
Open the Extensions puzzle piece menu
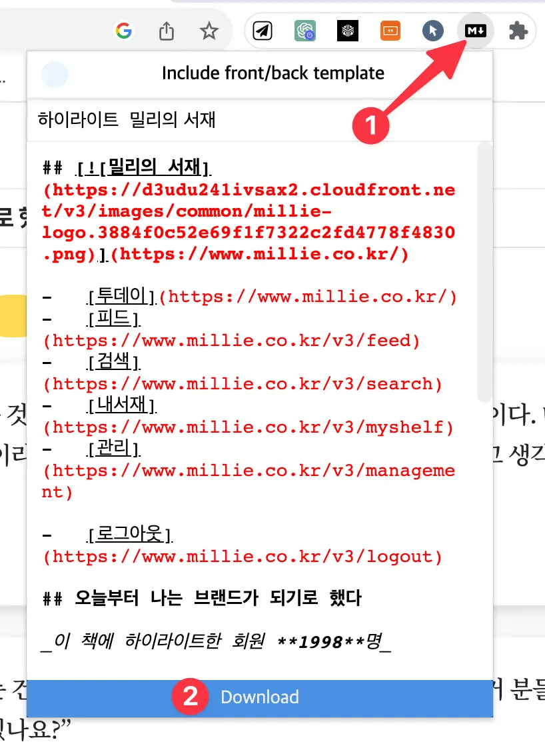518,31
